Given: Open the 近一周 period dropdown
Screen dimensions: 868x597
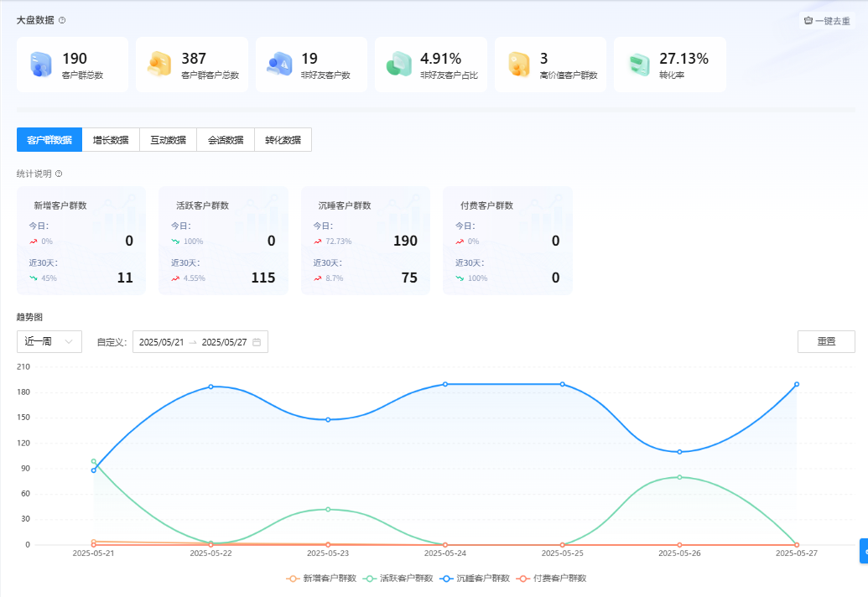Looking at the screenshot, I should [49, 341].
